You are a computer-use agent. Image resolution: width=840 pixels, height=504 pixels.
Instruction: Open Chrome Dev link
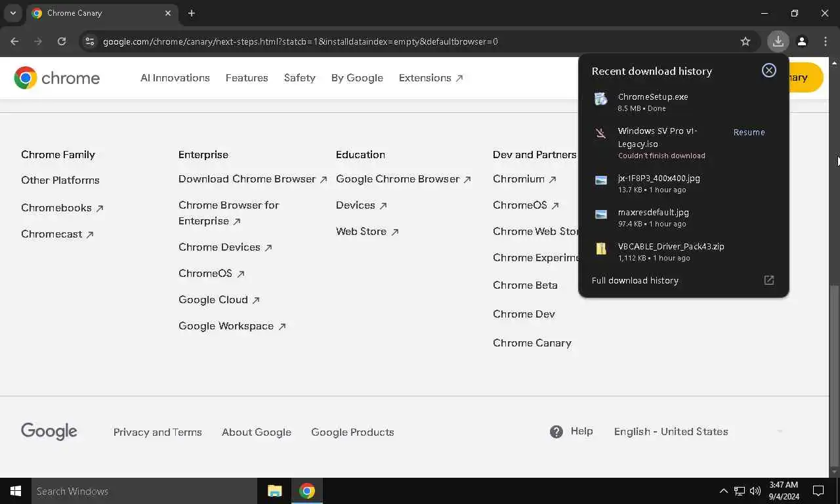coord(524,314)
